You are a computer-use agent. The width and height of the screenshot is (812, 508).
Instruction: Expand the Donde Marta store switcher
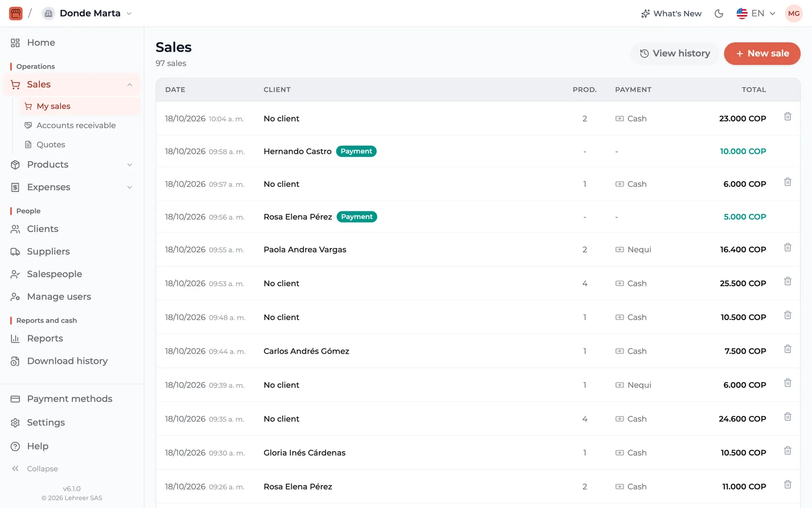click(x=87, y=14)
